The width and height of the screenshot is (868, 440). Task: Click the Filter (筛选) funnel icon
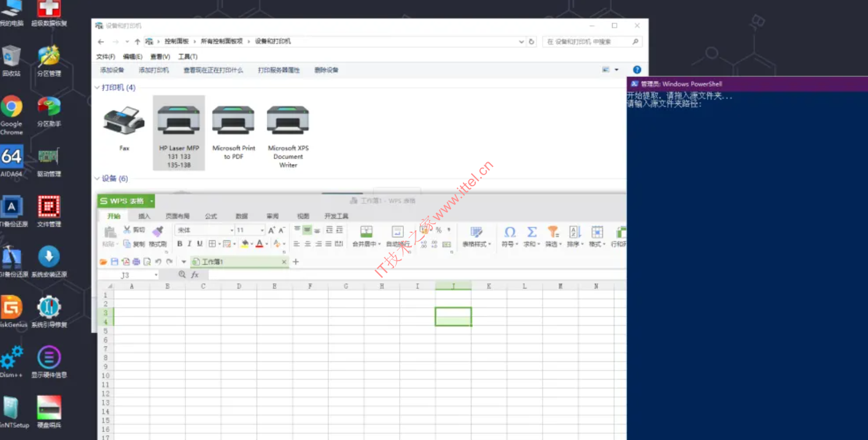click(553, 232)
